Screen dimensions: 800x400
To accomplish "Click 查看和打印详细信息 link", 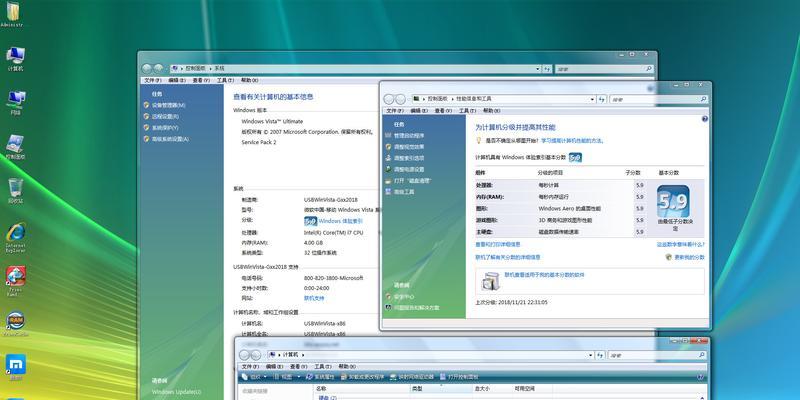I will [x=498, y=244].
